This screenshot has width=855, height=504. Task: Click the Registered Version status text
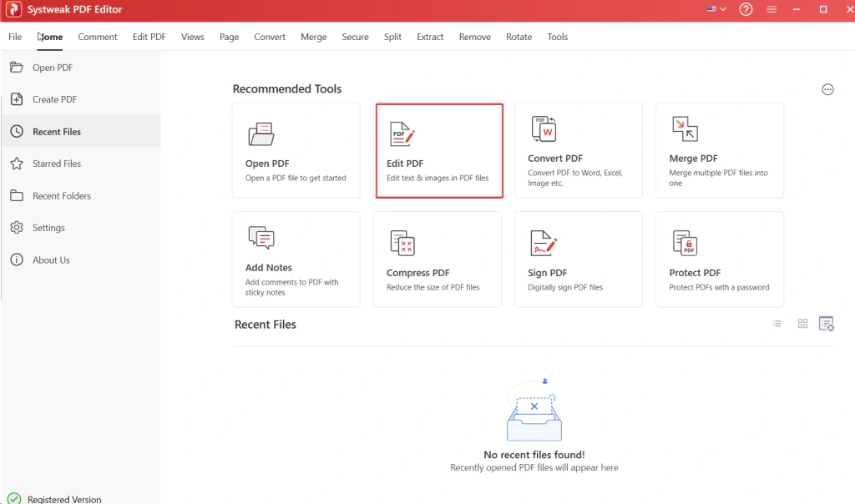point(64,499)
